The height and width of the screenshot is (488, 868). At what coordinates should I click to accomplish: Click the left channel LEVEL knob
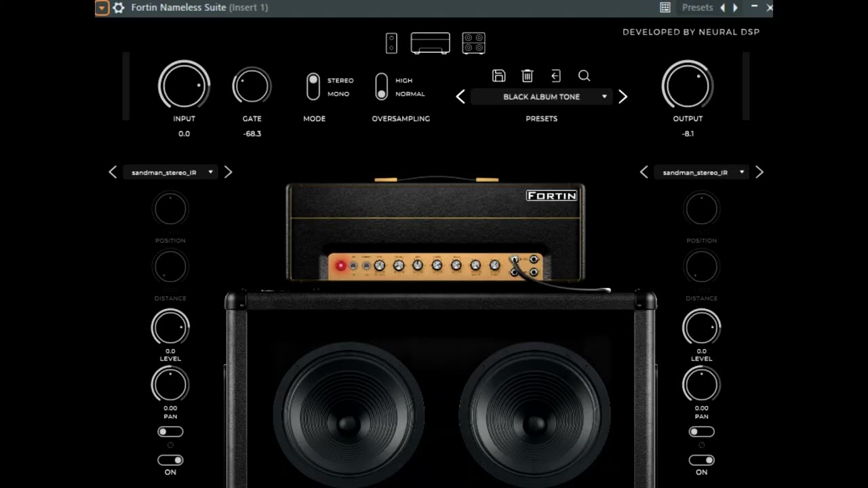click(170, 328)
